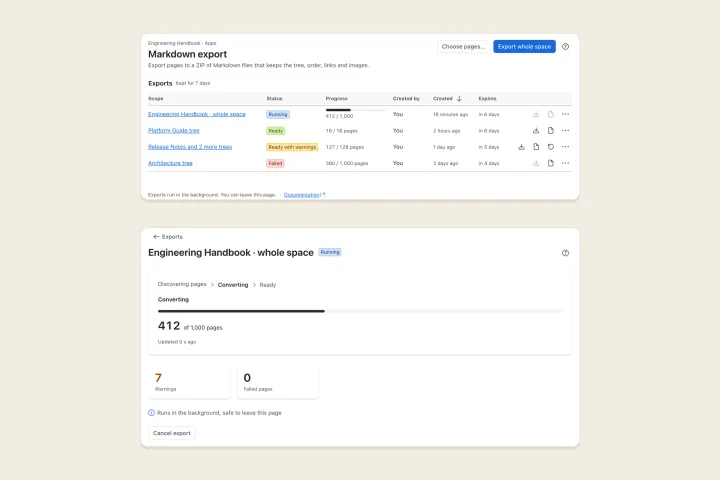Click the Markdown export heading
This screenshot has height=480, width=720.
point(187,54)
